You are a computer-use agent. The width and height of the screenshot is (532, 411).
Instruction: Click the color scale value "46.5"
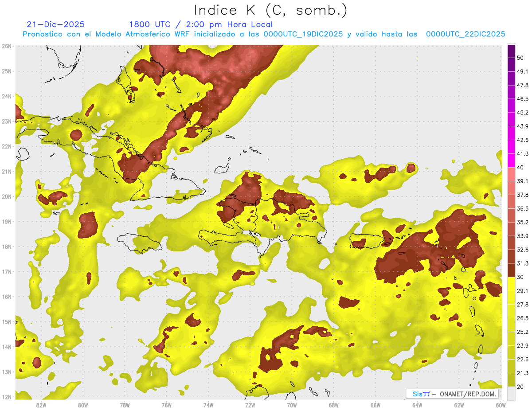click(522, 99)
